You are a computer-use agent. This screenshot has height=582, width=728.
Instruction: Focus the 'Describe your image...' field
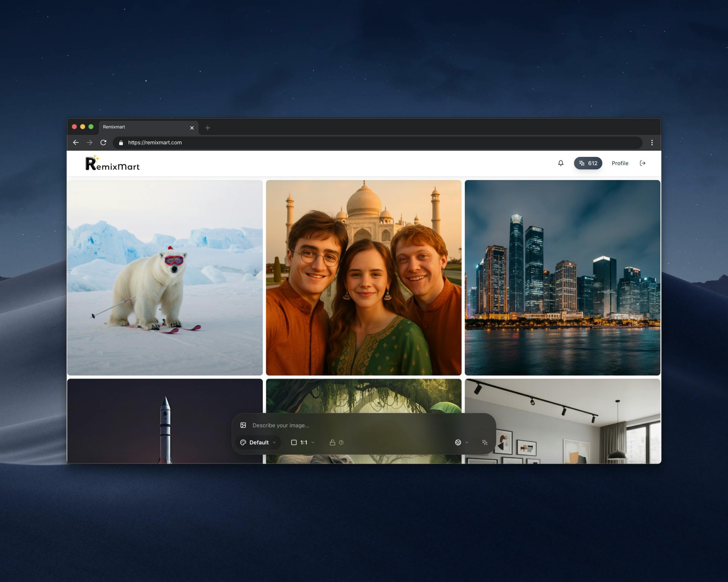[364, 425]
